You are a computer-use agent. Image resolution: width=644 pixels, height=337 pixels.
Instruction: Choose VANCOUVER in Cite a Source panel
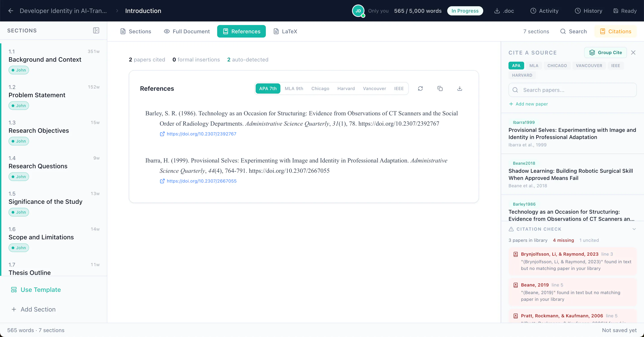(589, 66)
